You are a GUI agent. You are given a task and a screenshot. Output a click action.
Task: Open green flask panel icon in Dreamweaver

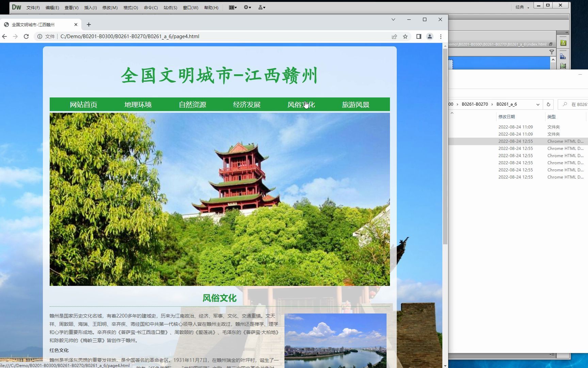pos(563,43)
